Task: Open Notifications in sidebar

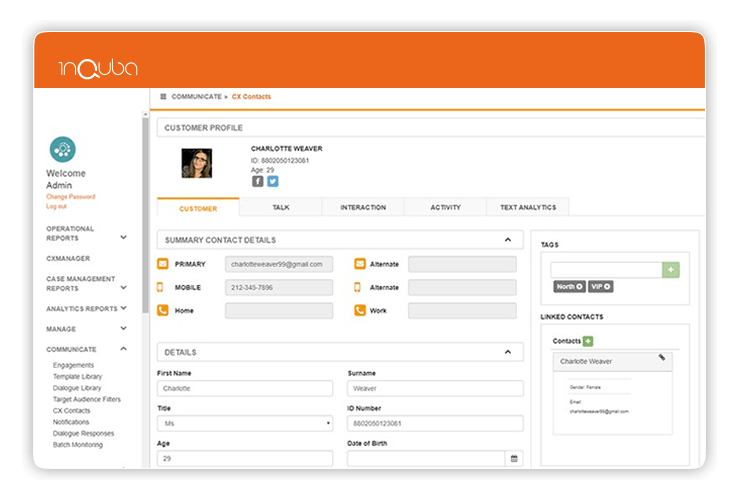Action: click(71, 422)
